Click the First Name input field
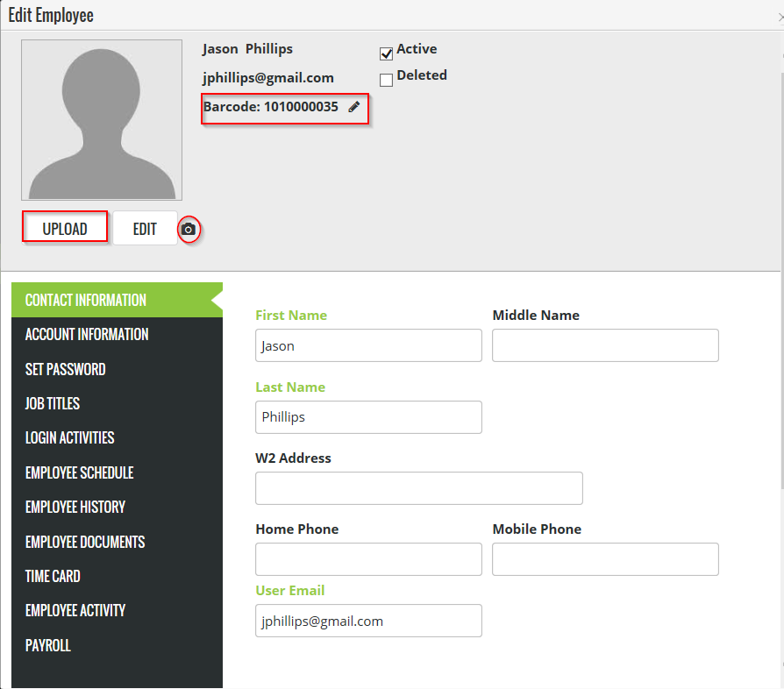The height and width of the screenshot is (689, 784). (368, 345)
